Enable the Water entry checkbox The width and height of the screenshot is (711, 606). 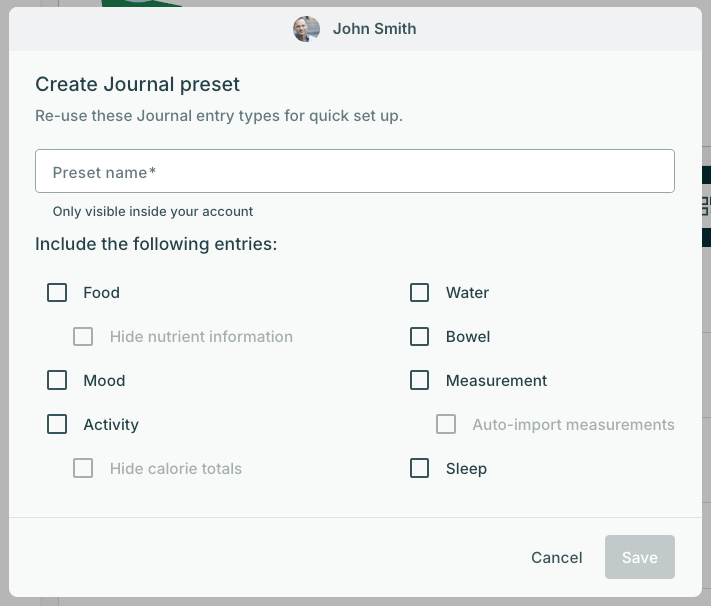pyautogui.click(x=420, y=293)
